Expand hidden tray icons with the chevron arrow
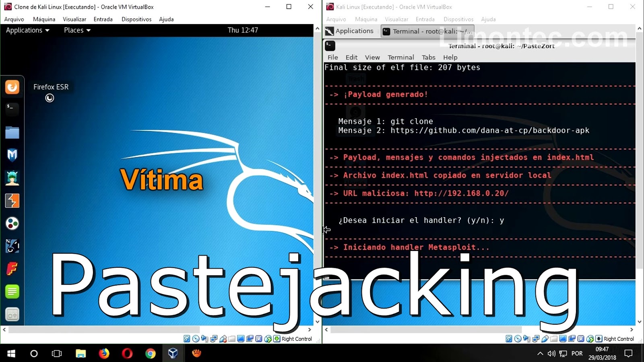 540,354
